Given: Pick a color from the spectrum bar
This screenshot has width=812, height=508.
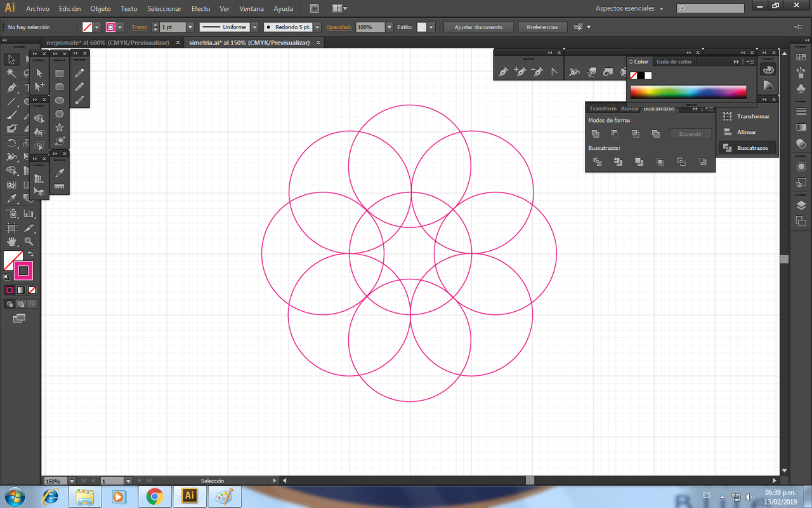Looking at the screenshot, I should (x=688, y=92).
